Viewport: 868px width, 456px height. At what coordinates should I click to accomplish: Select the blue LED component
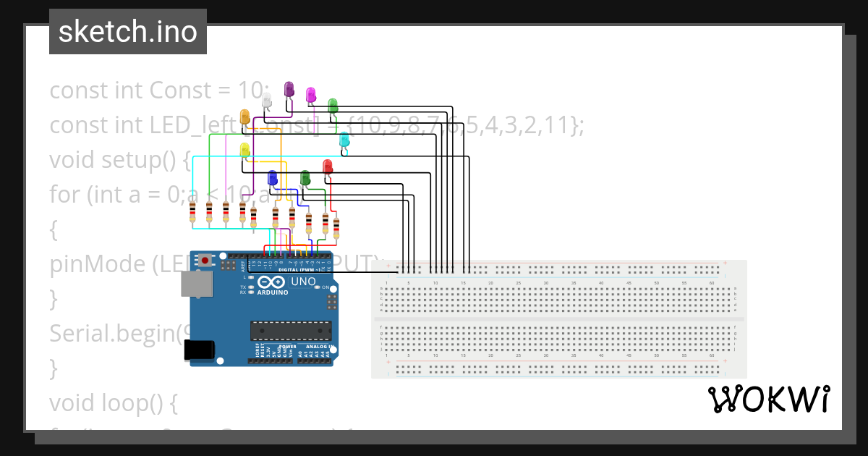coord(272,178)
